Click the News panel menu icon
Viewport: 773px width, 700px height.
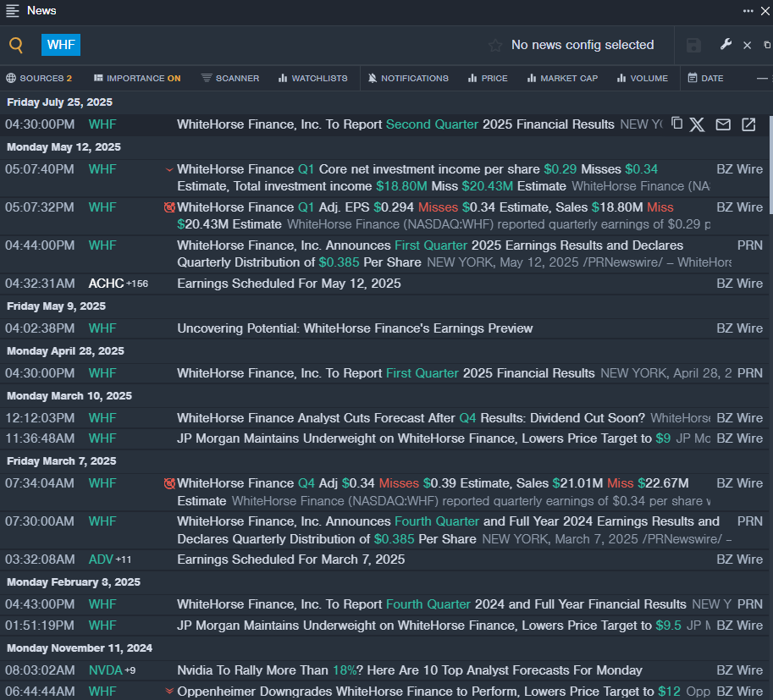pos(13,10)
